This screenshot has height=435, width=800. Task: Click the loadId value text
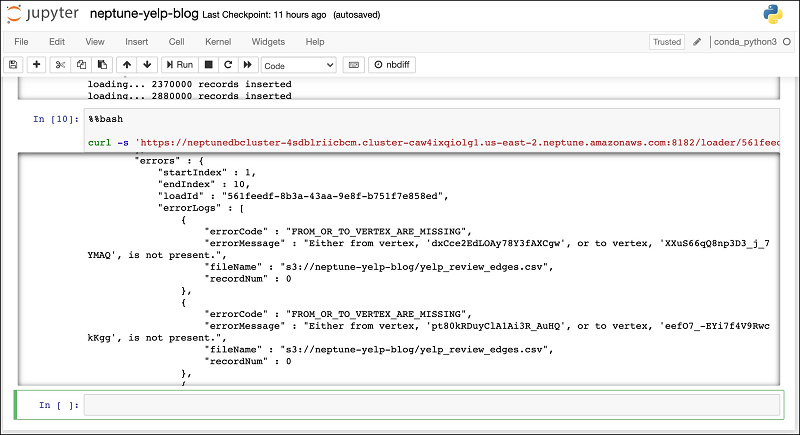coord(335,196)
